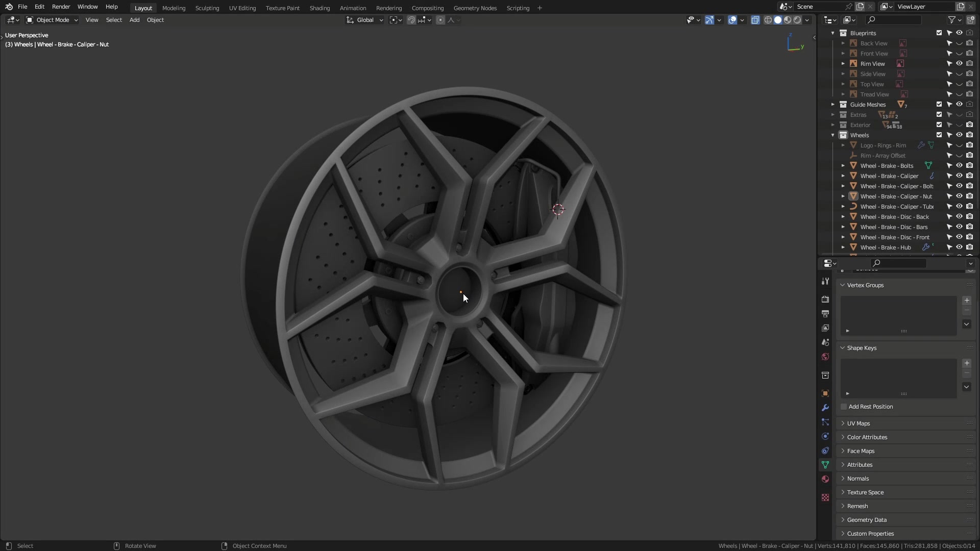Open the Modifiers properties wrench tab

tap(825, 408)
